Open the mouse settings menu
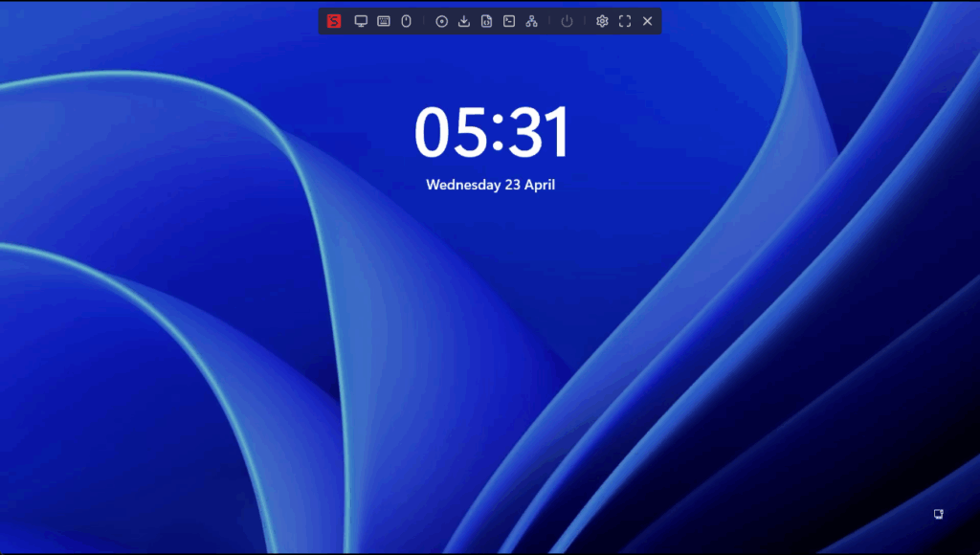Viewport: 980px width, 555px height. 406,21
